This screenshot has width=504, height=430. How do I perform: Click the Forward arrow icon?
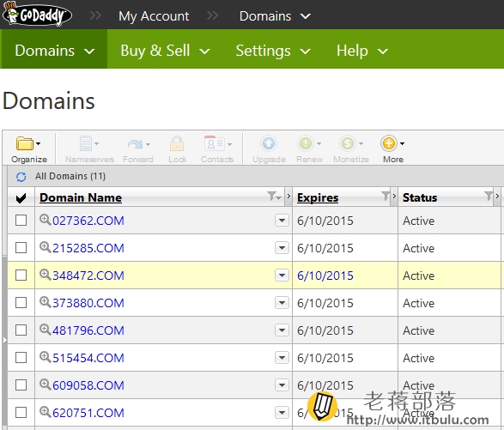136,144
